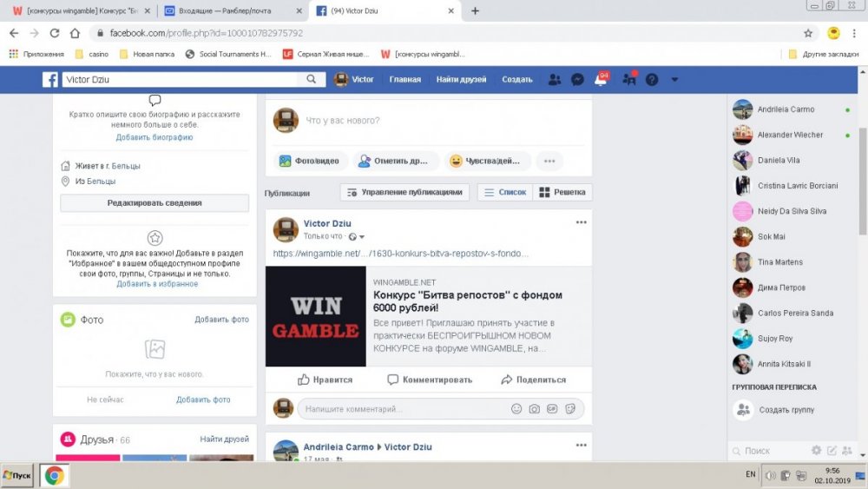Open the Help question mark icon
The image size is (868, 489).
[652, 79]
